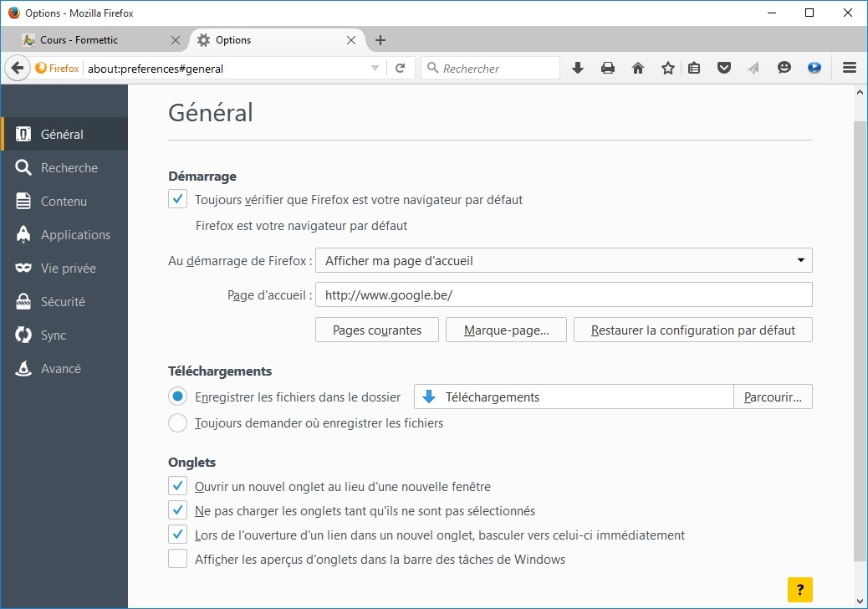Click the Sécurité padlock icon
868x609 pixels.
pos(23,301)
